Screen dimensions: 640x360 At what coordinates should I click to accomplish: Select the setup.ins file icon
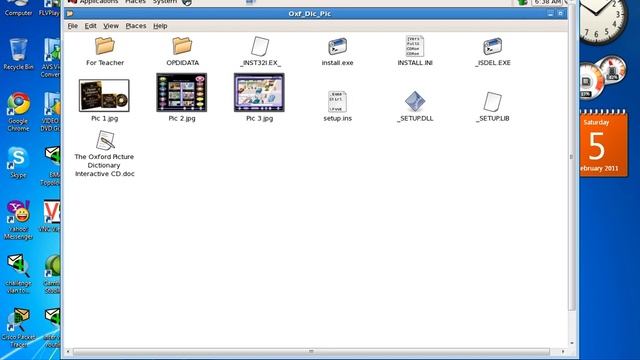[338, 101]
